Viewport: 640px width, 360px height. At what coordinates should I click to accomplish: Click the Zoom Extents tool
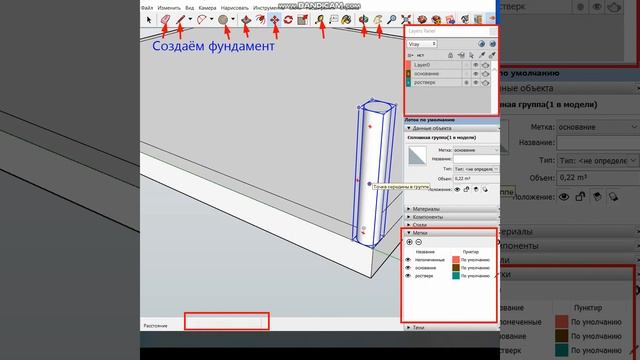[x=406, y=19]
